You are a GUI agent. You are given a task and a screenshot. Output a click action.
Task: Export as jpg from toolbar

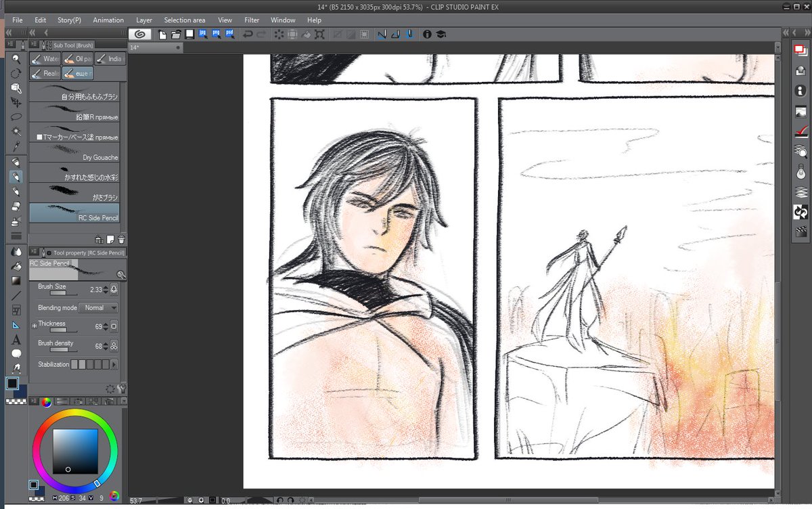pyautogui.click(x=203, y=34)
